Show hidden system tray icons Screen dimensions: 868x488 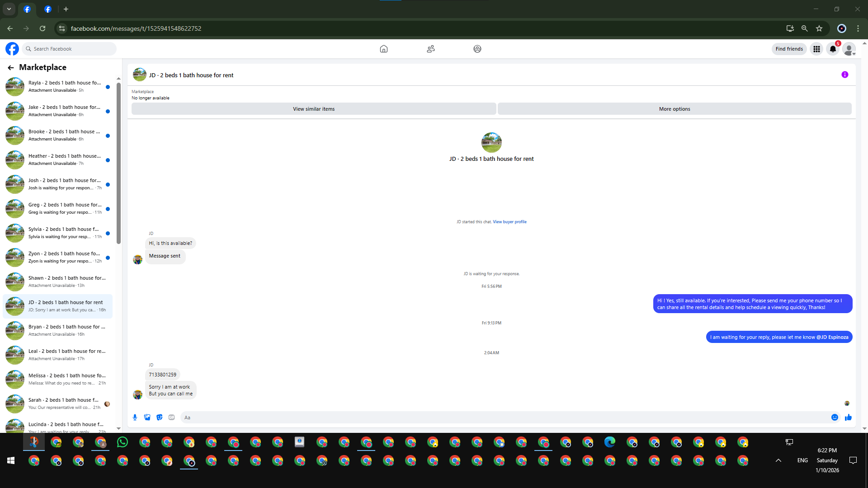coord(778,460)
